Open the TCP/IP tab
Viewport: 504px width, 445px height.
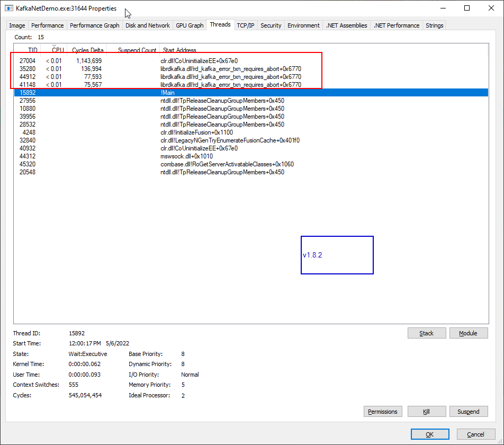(246, 25)
